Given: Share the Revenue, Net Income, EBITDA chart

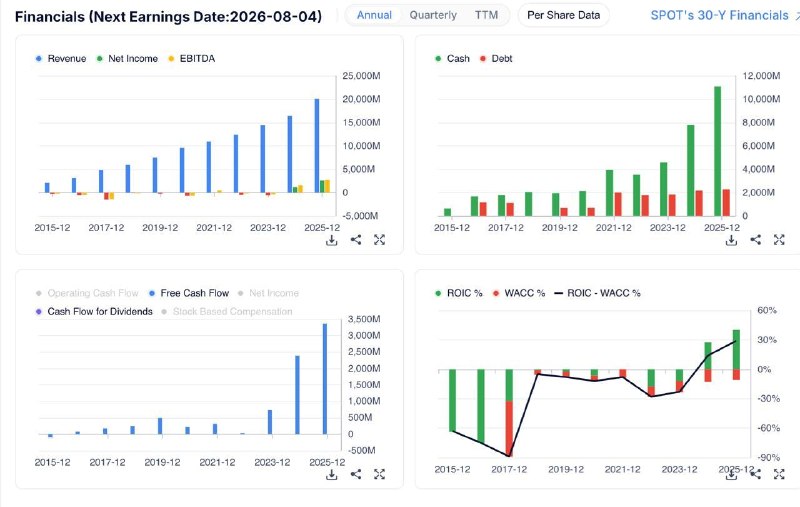Looking at the screenshot, I should point(356,240).
